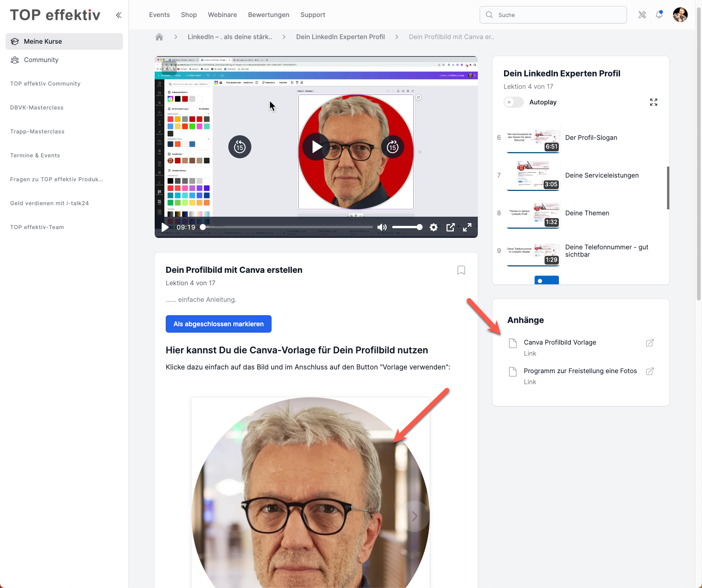Open Geld verdienen mit i-talk24
This screenshot has width=702, height=588.
[x=49, y=203]
